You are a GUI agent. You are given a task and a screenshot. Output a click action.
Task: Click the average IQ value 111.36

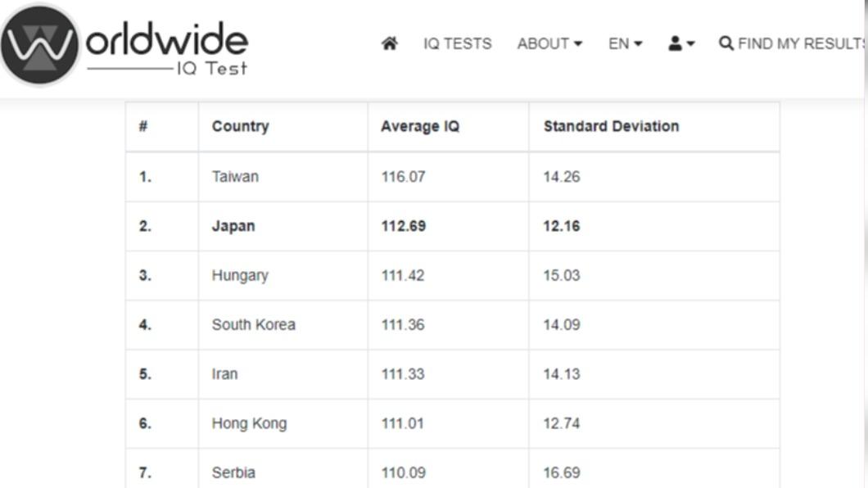point(403,325)
